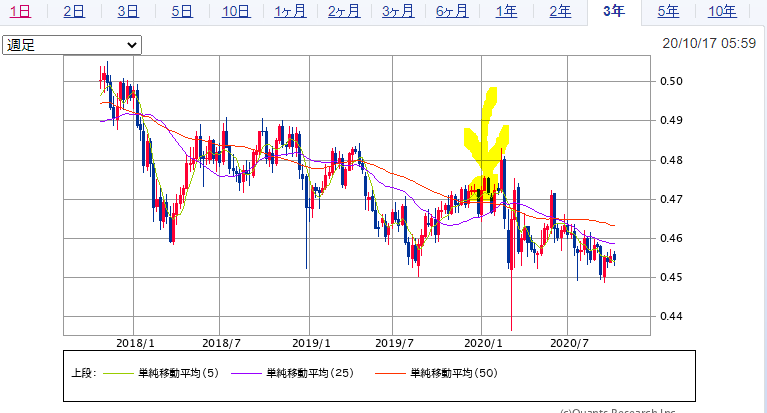Click the 2018/1 date axis label

(135, 343)
